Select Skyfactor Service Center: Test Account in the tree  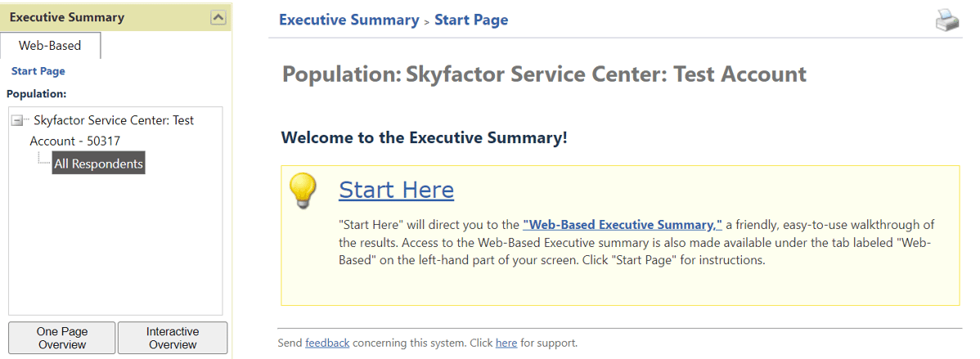pyautogui.click(x=112, y=130)
